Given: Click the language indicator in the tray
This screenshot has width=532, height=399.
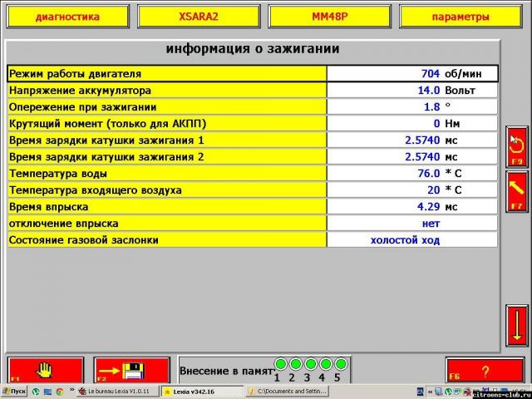Looking at the screenshot, I should (x=421, y=392).
